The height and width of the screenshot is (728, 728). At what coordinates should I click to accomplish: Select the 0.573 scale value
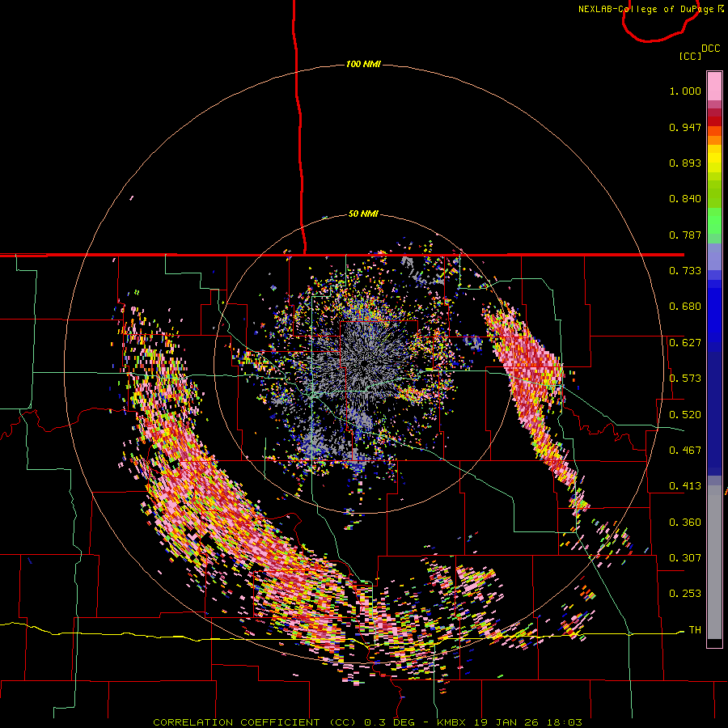pyautogui.click(x=685, y=379)
